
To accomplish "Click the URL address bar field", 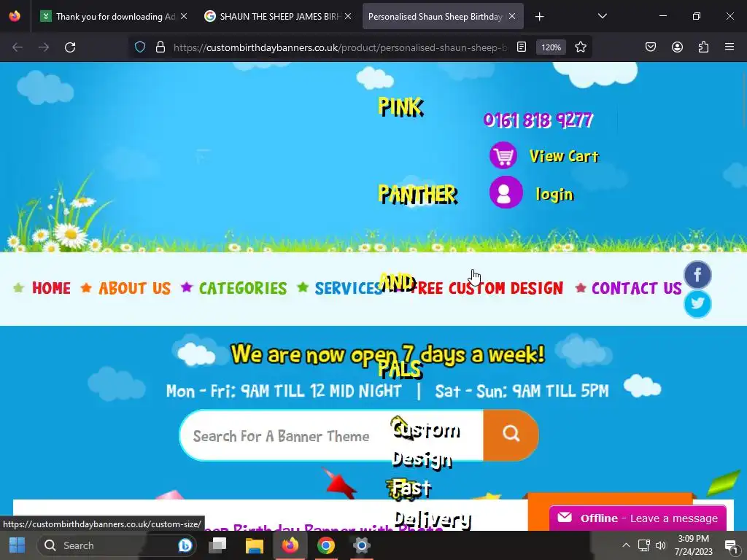I will coord(340,47).
